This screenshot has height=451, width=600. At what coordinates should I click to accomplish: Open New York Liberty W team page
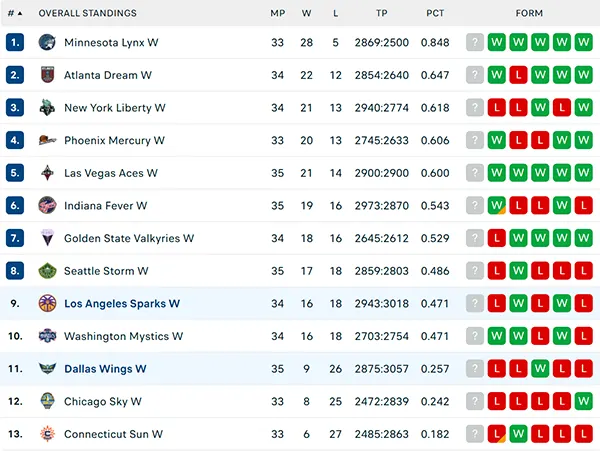click(x=115, y=108)
